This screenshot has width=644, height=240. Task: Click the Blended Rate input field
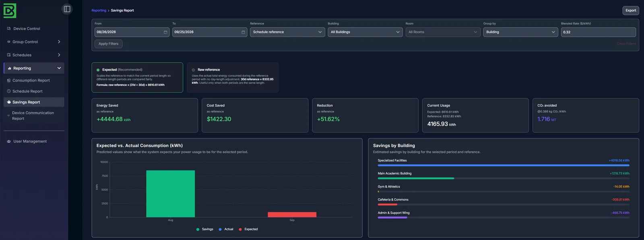point(599,32)
